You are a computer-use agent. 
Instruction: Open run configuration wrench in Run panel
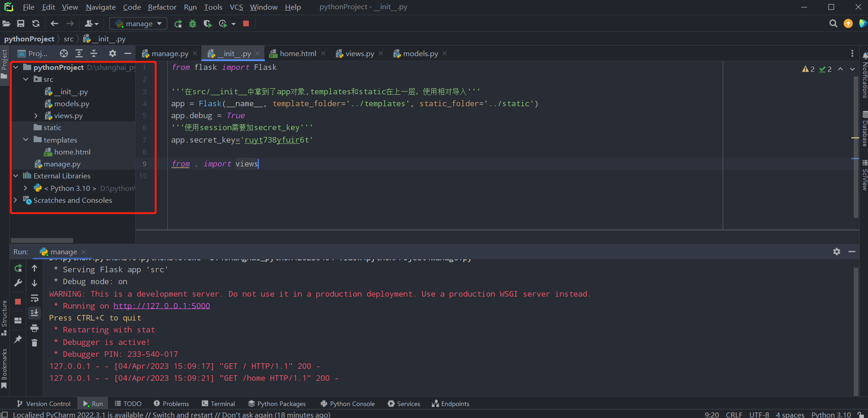point(18,283)
